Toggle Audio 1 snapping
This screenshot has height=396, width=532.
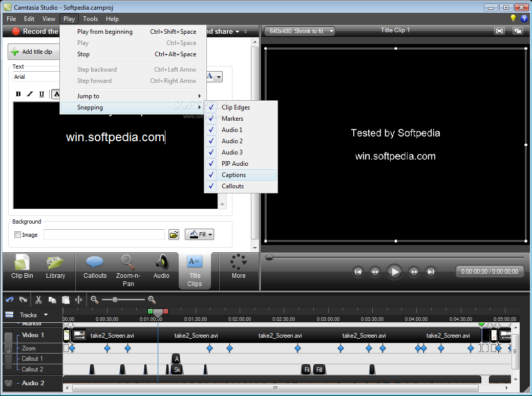click(241, 130)
